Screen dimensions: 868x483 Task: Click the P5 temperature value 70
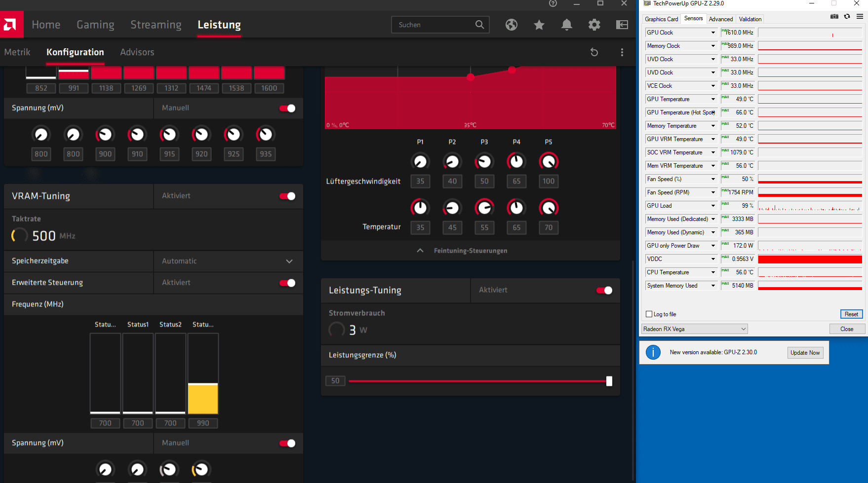549,227
